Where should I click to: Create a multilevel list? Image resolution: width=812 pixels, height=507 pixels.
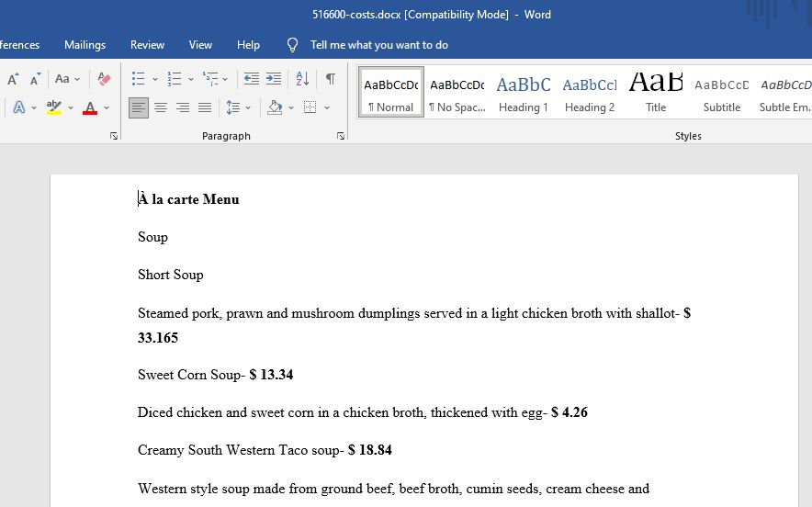point(209,79)
